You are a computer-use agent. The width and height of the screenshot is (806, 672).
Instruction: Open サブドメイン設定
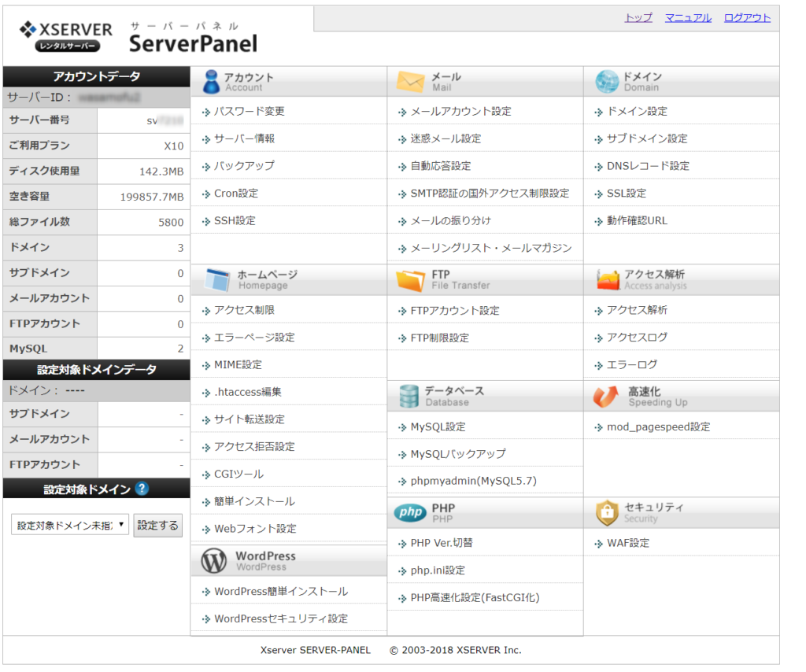point(647,138)
